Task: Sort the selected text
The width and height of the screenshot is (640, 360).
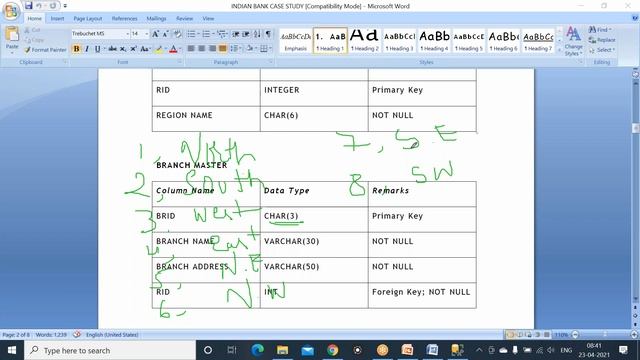Action: click(x=257, y=34)
